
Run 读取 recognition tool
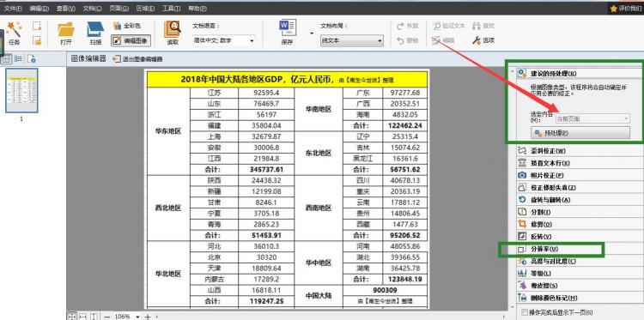173,33
